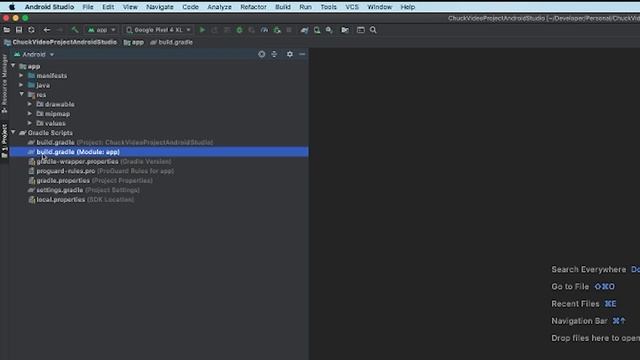Open the Build menu
Screen dimensions: 640x360
pyautogui.click(x=282, y=7)
